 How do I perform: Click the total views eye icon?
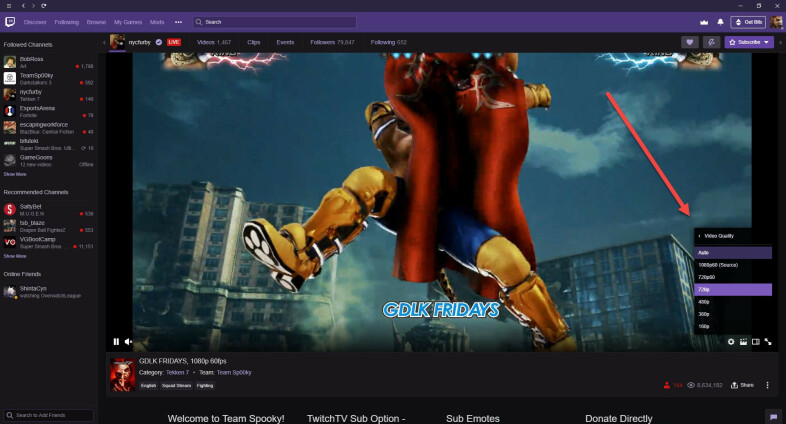pyautogui.click(x=691, y=385)
